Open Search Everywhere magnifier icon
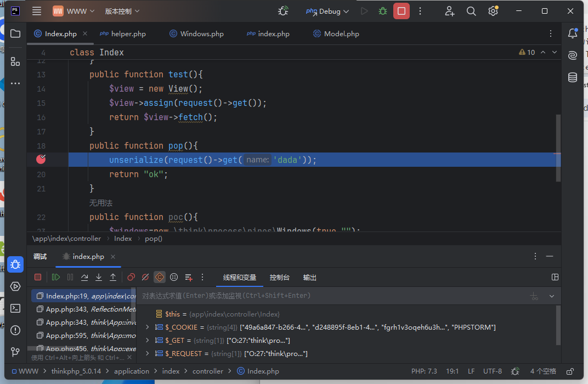 471,11
